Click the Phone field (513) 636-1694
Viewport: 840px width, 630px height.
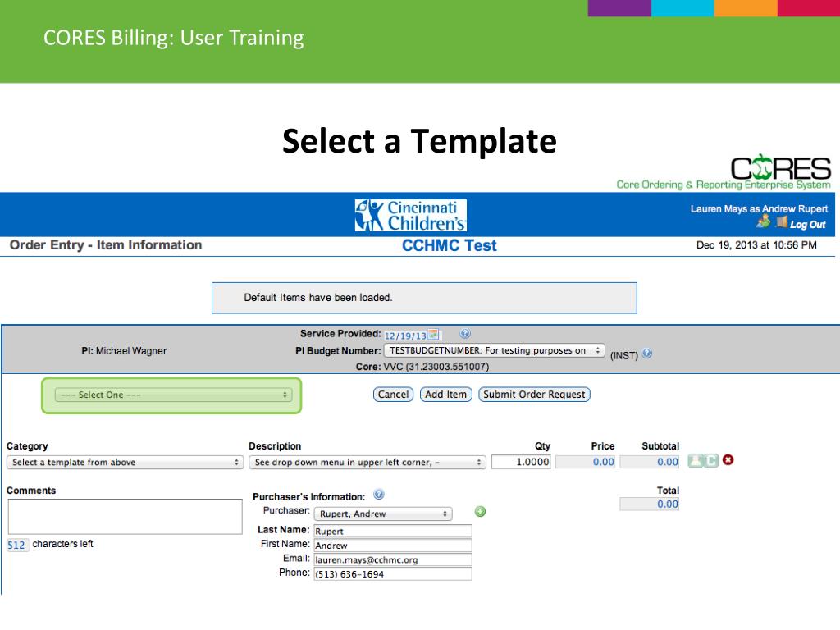pyautogui.click(x=393, y=573)
